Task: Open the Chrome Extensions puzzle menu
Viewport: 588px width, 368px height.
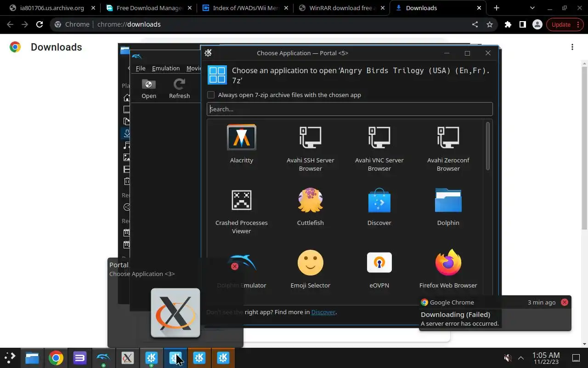Action: (x=508, y=24)
